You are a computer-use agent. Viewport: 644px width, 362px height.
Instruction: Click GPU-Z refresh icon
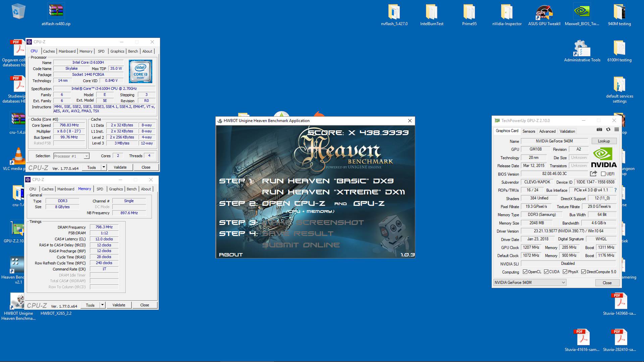(x=608, y=129)
